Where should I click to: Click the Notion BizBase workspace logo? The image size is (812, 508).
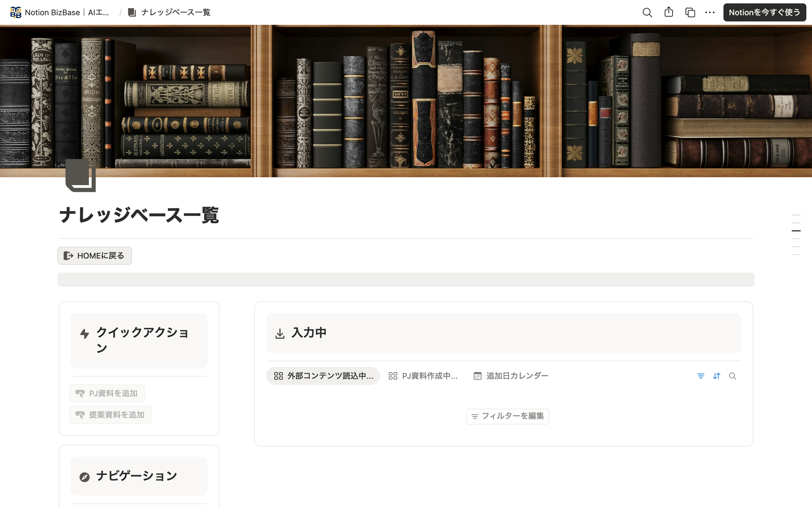pyautogui.click(x=16, y=12)
